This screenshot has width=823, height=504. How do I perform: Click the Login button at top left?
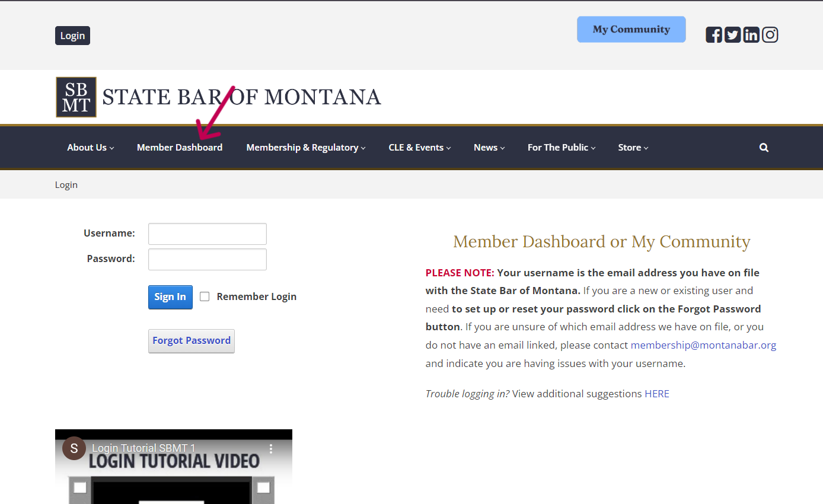pos(72,36)
